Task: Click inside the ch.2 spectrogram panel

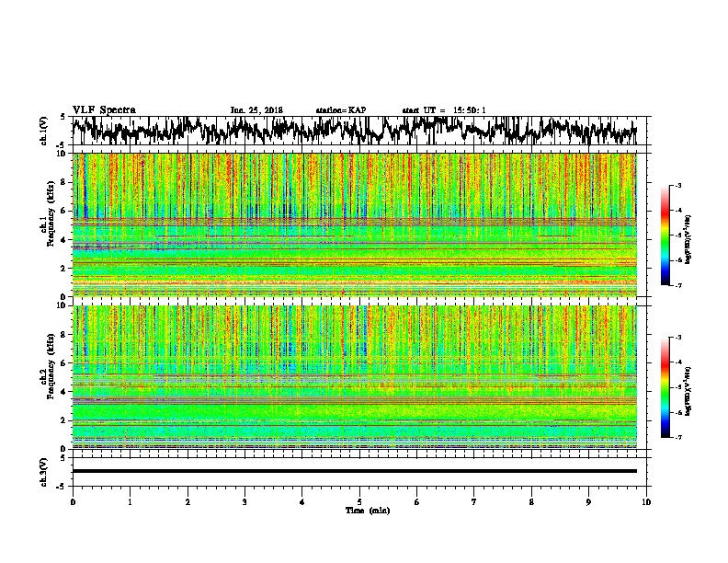Action: click(355, 377)
